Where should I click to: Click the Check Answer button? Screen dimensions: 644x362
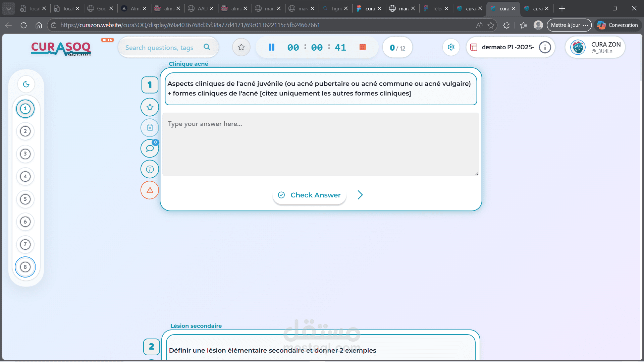(309, 195)
